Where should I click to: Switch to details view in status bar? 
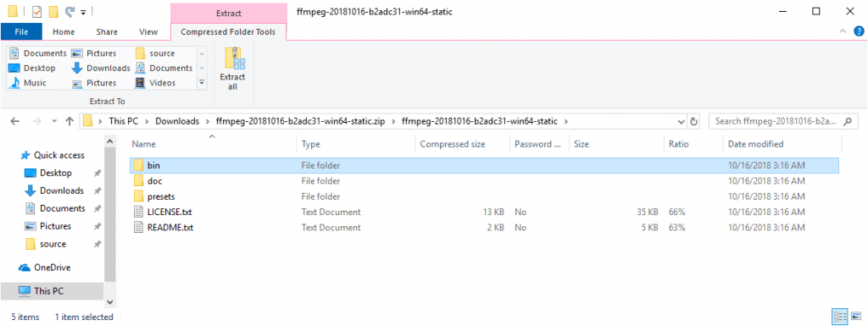pos(840,317)
